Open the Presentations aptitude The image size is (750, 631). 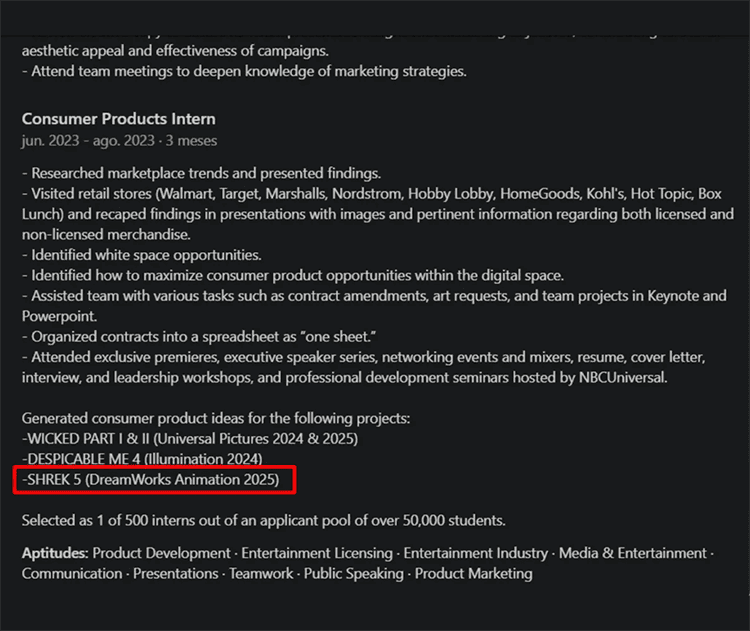pyautogui.click(x=176, y=573)
